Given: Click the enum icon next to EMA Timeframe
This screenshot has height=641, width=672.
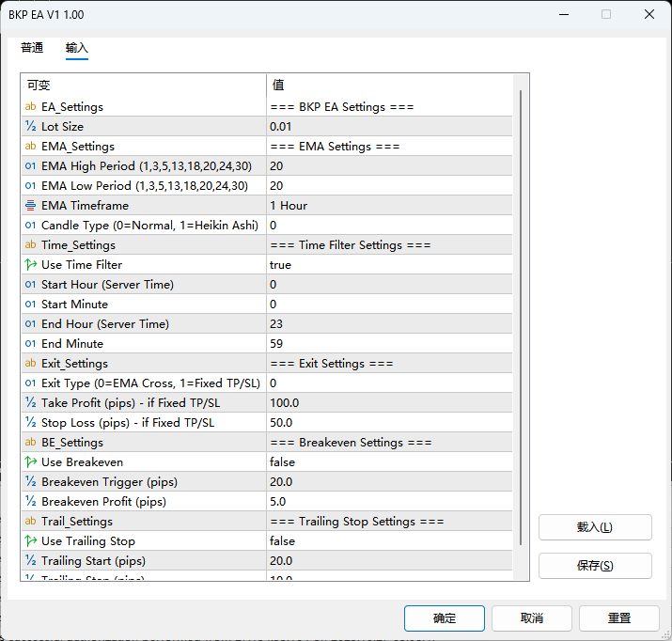Looking at the screenshot, I should click(x=31, y=206).
